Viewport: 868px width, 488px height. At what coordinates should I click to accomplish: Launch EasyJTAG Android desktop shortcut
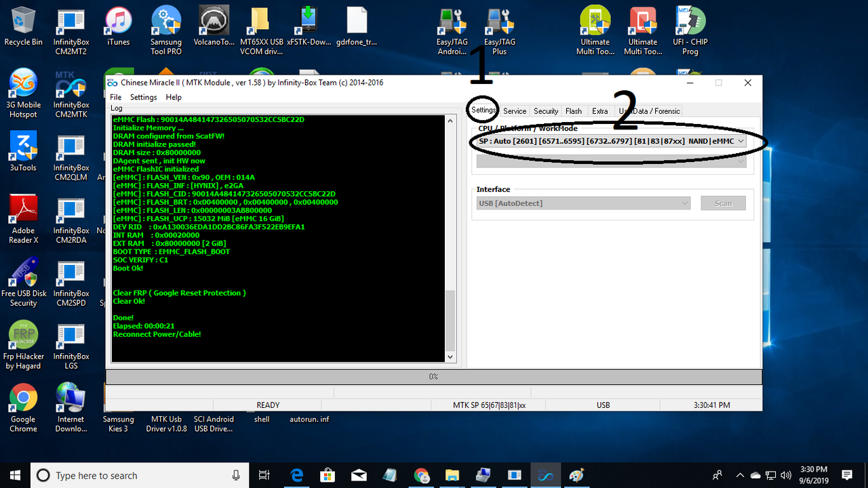pos(451,30)
